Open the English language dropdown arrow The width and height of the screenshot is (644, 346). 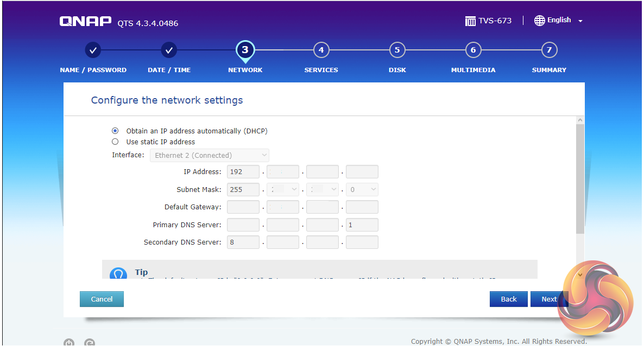point(580,21)
